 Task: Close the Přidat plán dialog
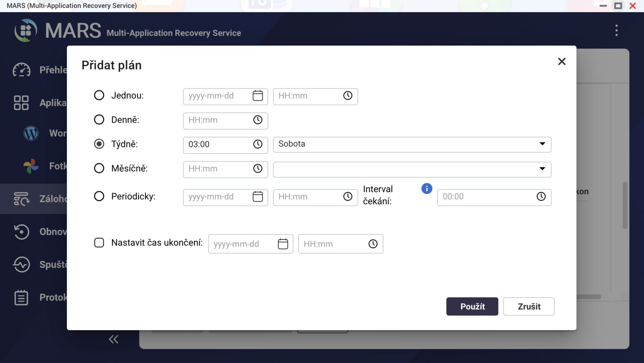tap(562, 61)
